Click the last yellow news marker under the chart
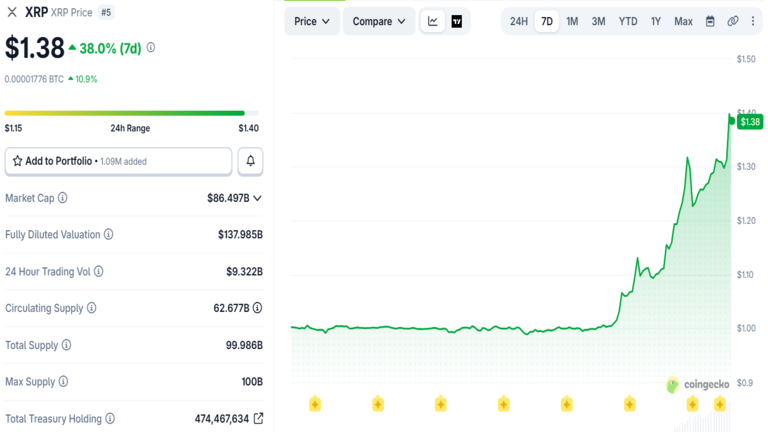The image size is (768, 432). [x=720, y=404]
